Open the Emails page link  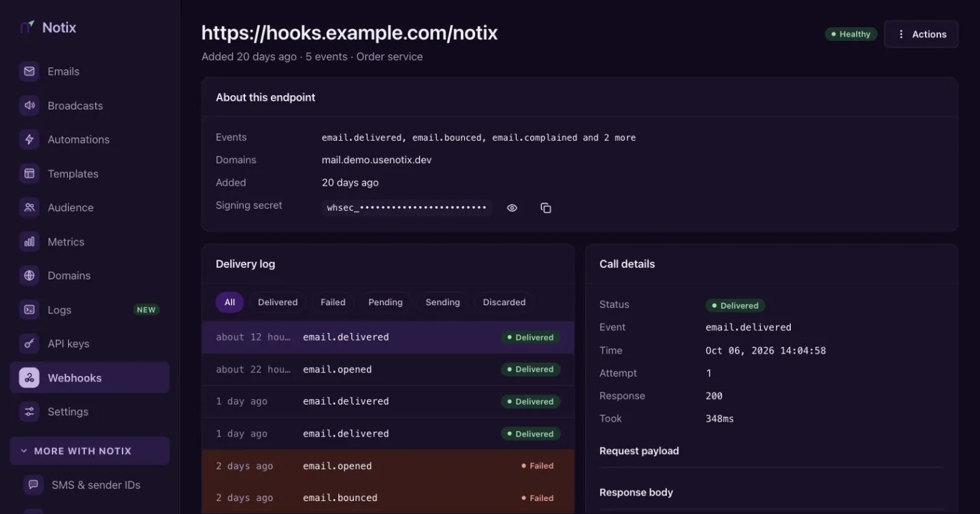89,71
